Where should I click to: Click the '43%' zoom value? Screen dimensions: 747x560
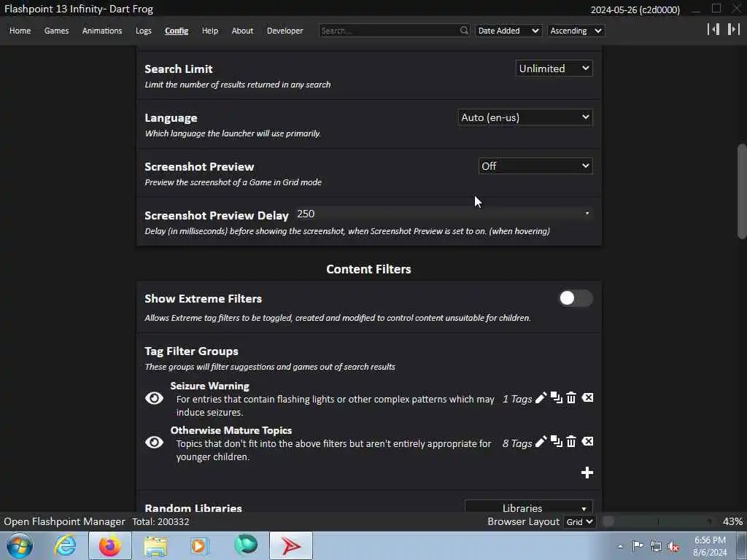(732, 521)
